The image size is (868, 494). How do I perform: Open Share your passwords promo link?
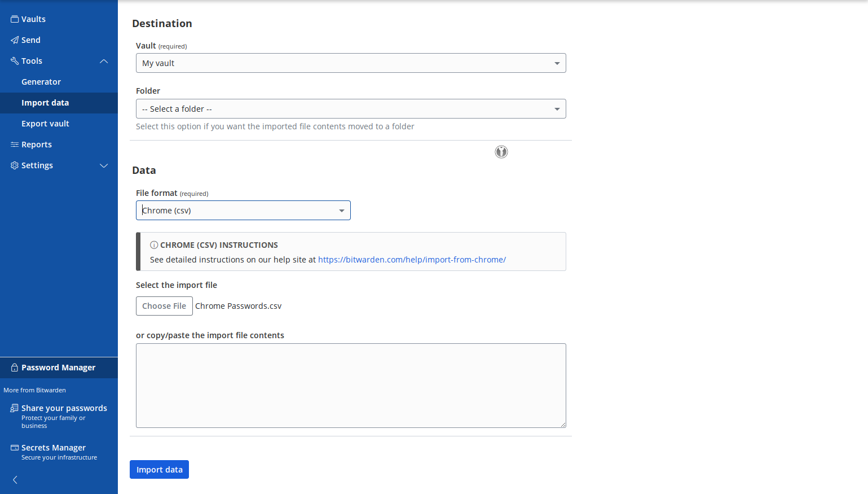point(59,416)
